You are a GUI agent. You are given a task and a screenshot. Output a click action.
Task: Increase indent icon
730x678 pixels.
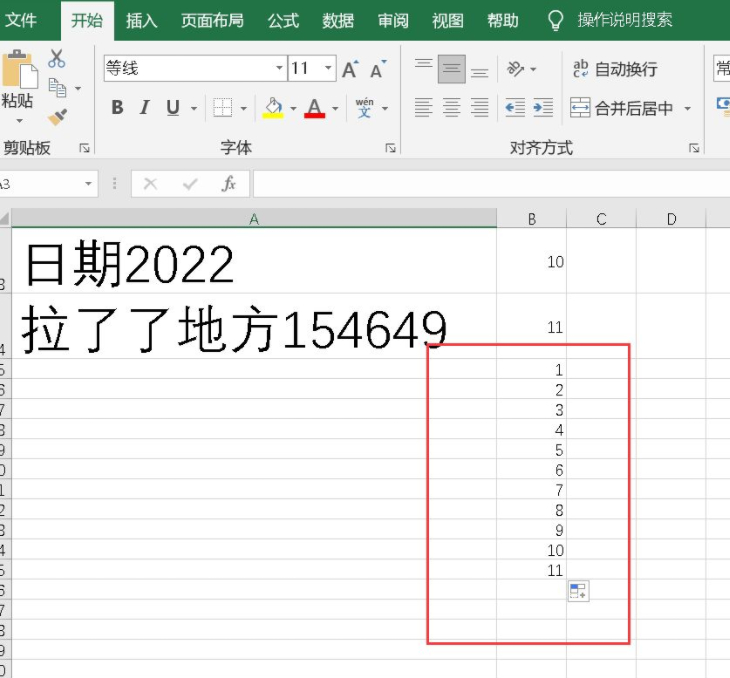click(x=543, y=108)
